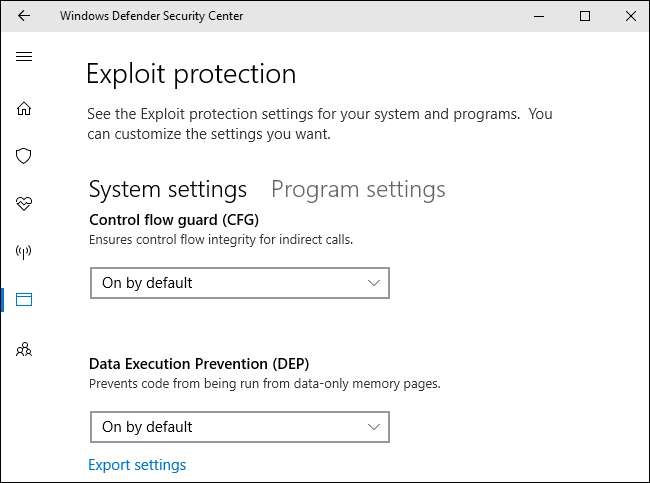Open the hamburger navigation menu
The image size is (650, 483).
[24, 57]
